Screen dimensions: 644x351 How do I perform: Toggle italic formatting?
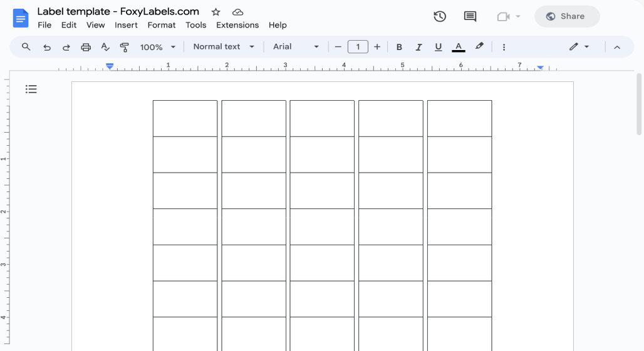[x=418, y=47]
